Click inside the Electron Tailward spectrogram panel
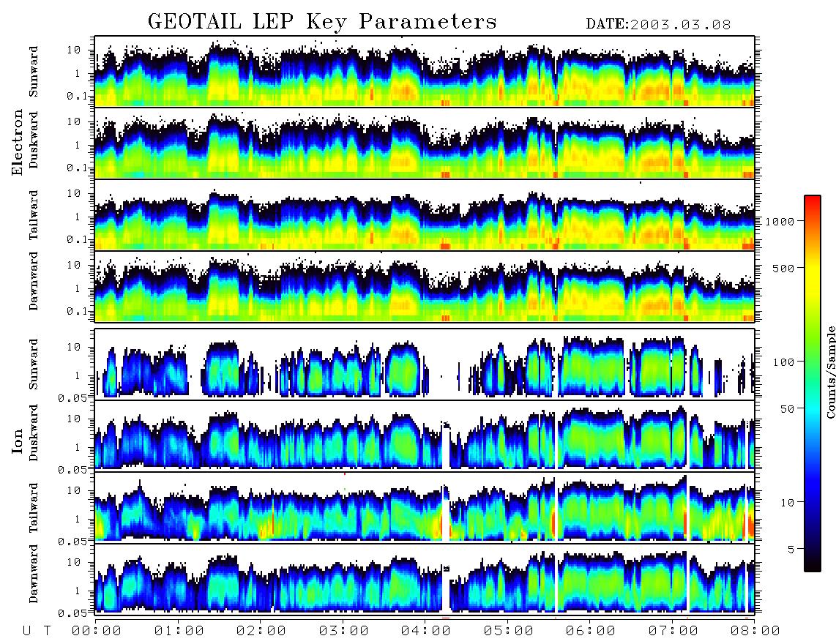Viewport: 836px width, 644px height. 425,215
